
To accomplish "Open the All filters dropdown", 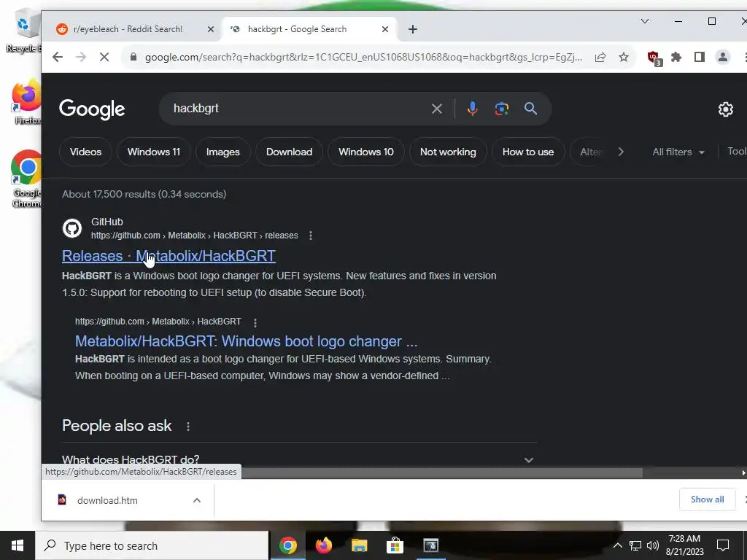I will click(x=678, y=152).
